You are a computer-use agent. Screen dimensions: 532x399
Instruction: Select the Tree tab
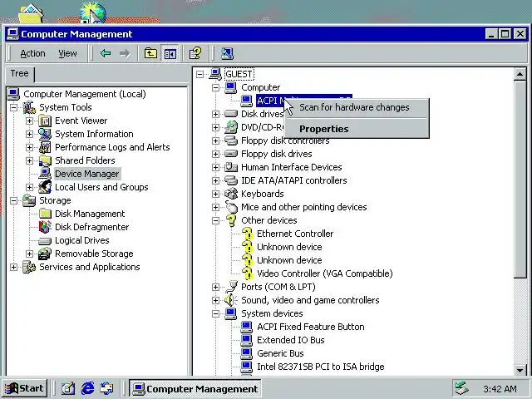[20, 74]
